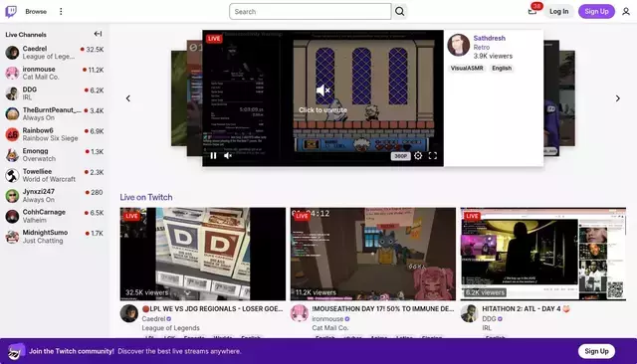This screenshot has height=364, width=637.
Task: Collapse the Live Channels sidebar
Action: pyautogui.click(x=98, y=34)
